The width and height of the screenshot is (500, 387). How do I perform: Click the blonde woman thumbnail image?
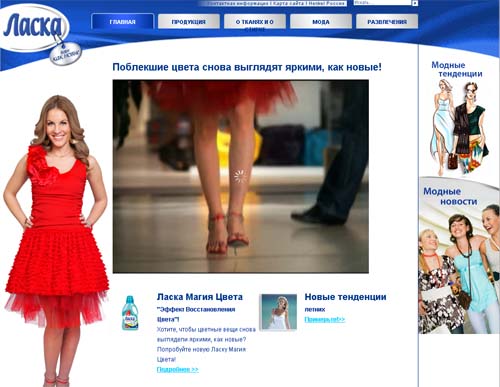pyautogui.click(x=279, y=312)
